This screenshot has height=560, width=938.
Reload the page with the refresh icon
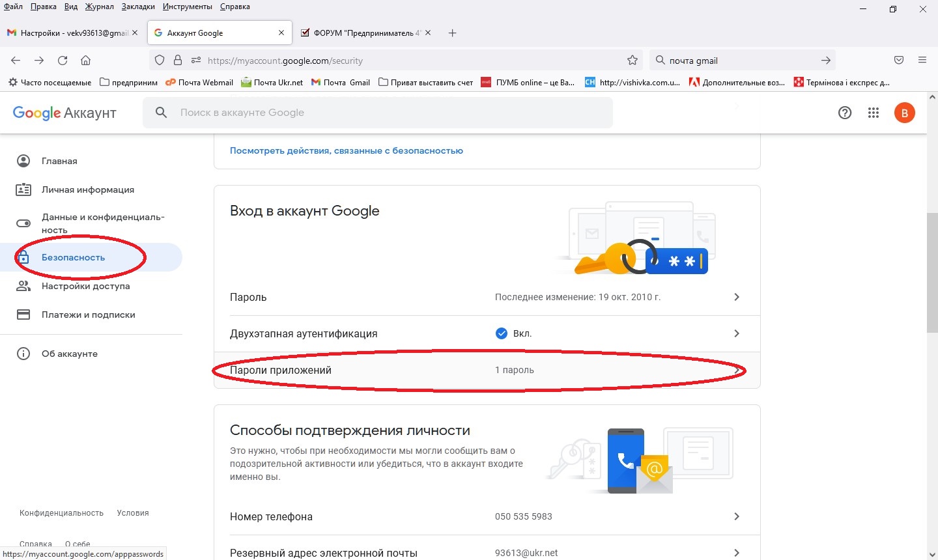pyautogui.click(x=63, y=61)
